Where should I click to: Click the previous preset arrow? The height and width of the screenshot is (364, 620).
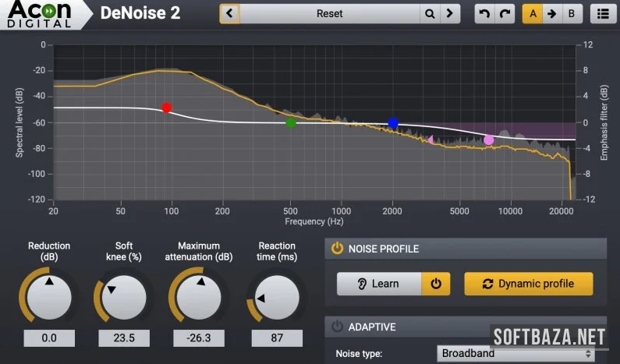(x=229, y=14)
